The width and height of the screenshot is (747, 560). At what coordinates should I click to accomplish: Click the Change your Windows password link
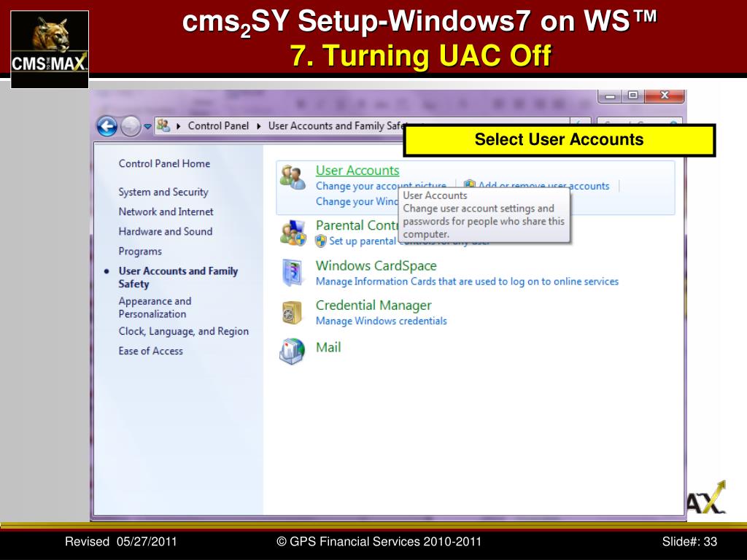click(357, 201)
